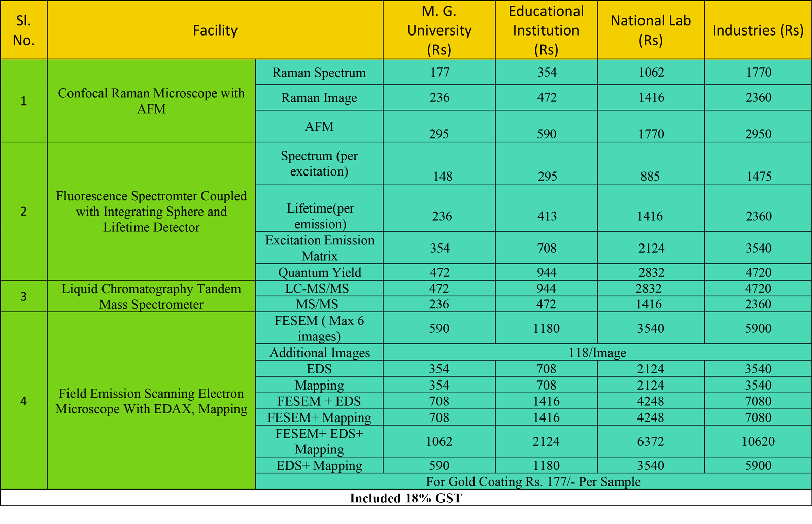Click serial number 1 cell

(24, 101)
